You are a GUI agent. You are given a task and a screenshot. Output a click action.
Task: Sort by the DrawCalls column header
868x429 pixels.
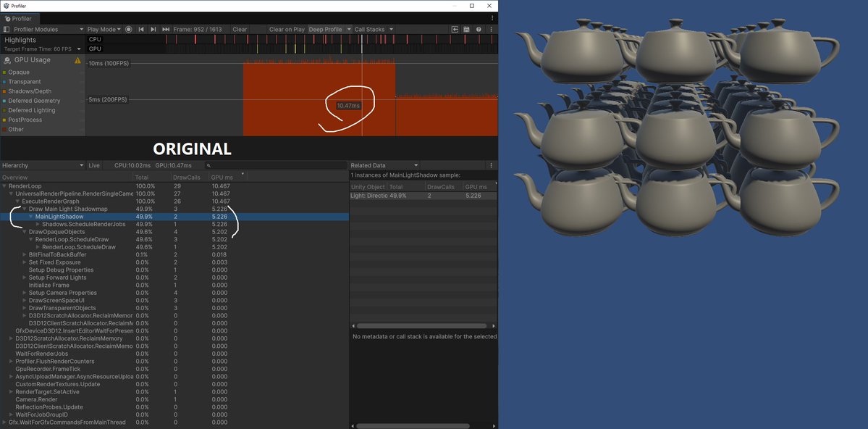coord(190,178)
